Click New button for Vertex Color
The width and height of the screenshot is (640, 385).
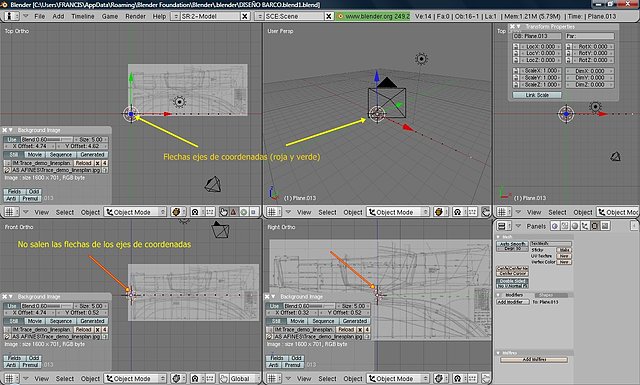564,262
